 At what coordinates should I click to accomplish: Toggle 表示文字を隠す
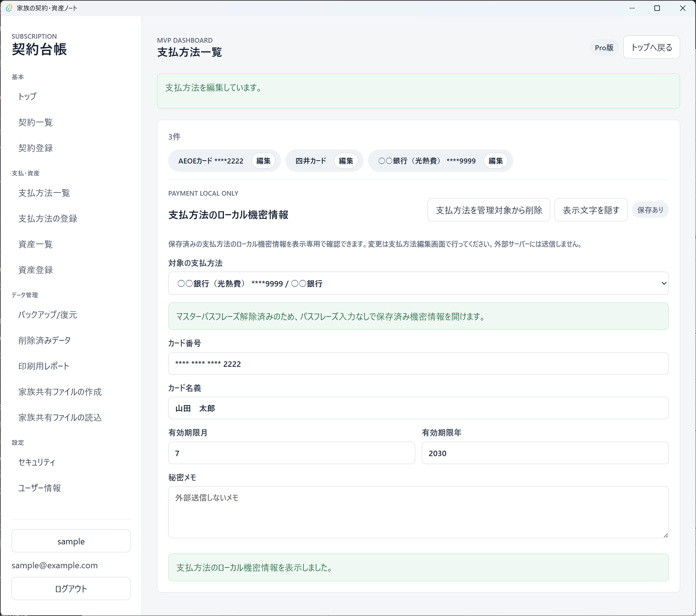(591, 210)
